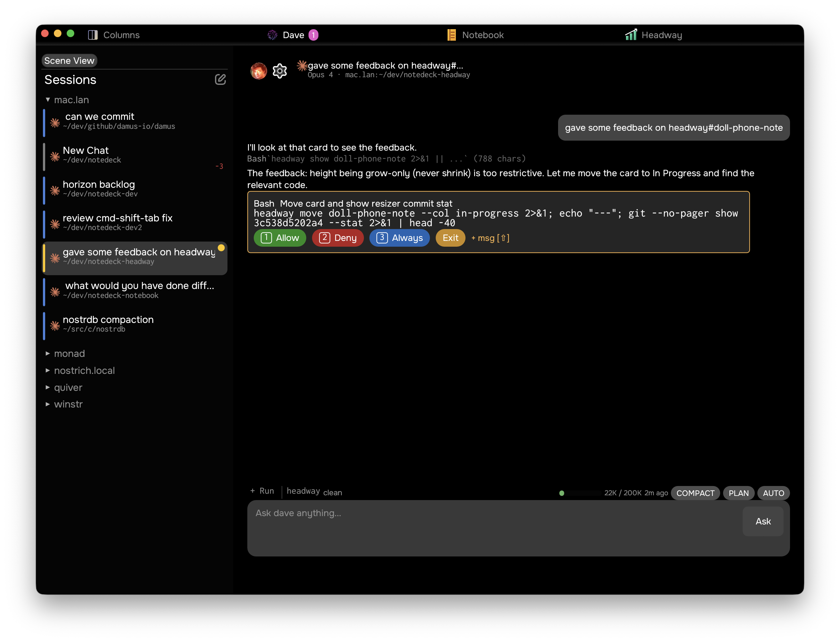Toggle AUTO mode

tap(773, 493)
